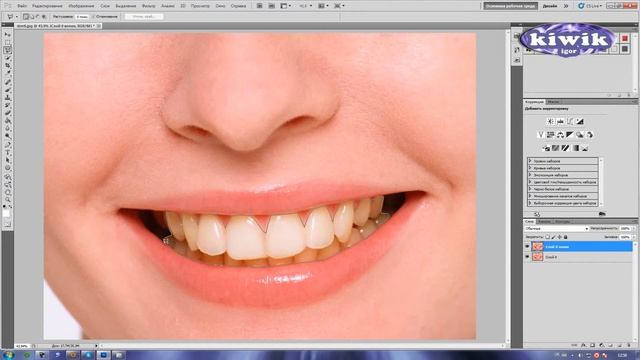Image resolution: width=640 pixels, height=360 pixels.
Task: Toggle lock transparent pixels in Layers panel
Action: (548, 237)
